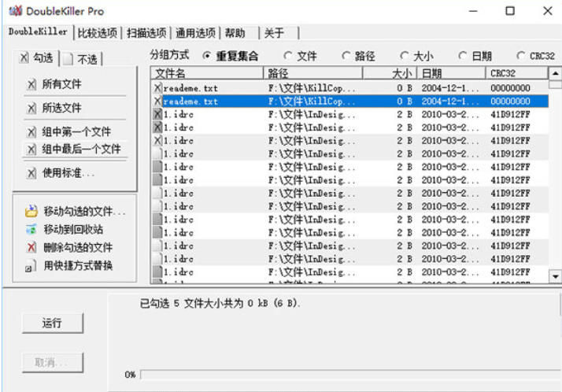
Task: Switch to the DoubleKiller tab
Action: click(38, 32)
